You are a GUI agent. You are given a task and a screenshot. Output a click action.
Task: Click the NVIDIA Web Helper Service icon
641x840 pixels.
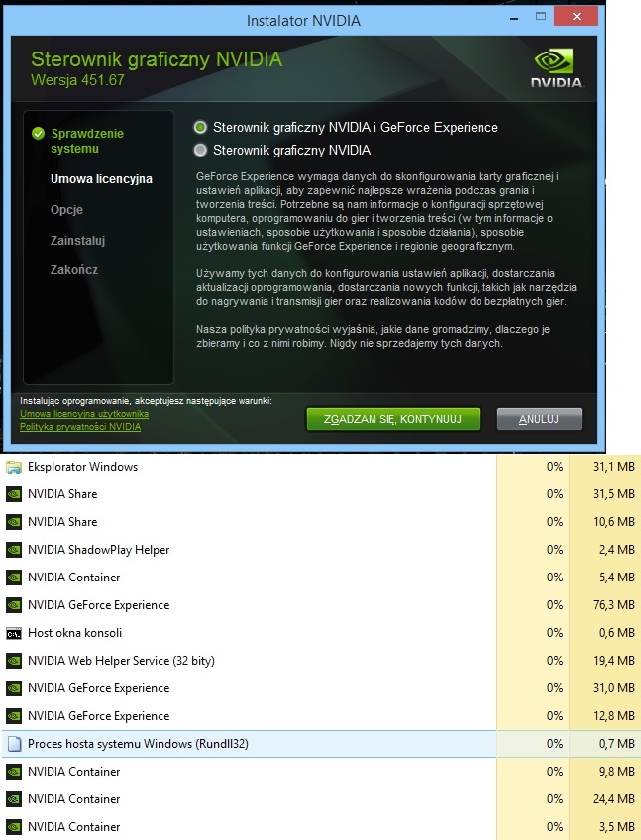(14, 661)
